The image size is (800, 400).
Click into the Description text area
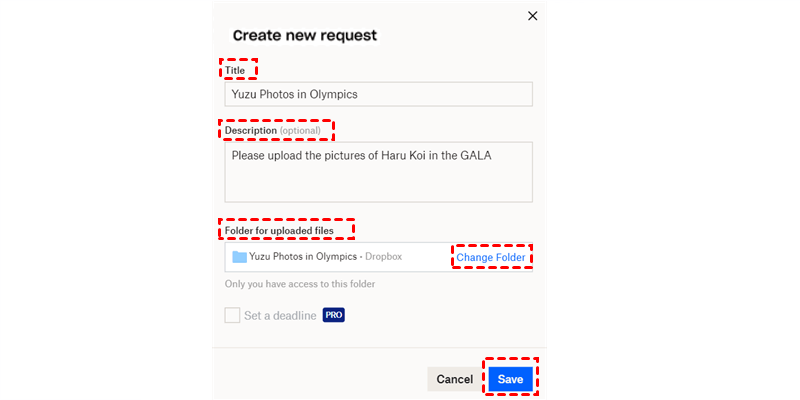point(378,182)
